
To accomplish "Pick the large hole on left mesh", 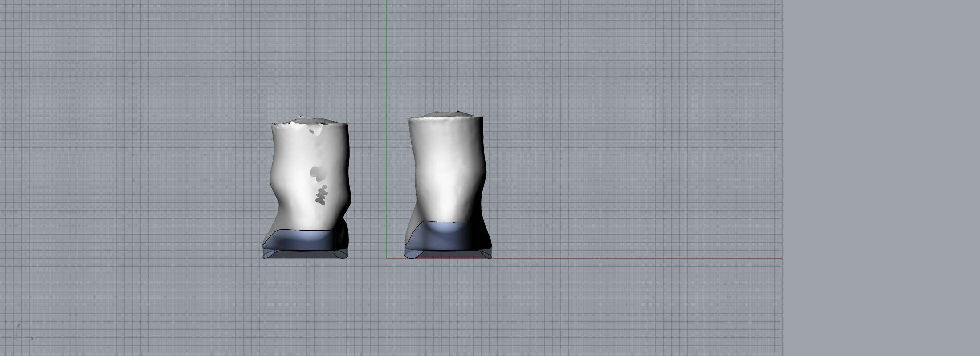I will point(318,173).
